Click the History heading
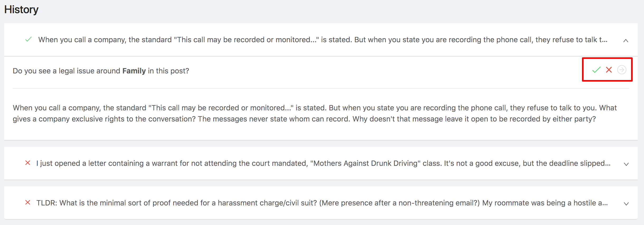This screenshot has height=225, width=644. coord(21,10)
